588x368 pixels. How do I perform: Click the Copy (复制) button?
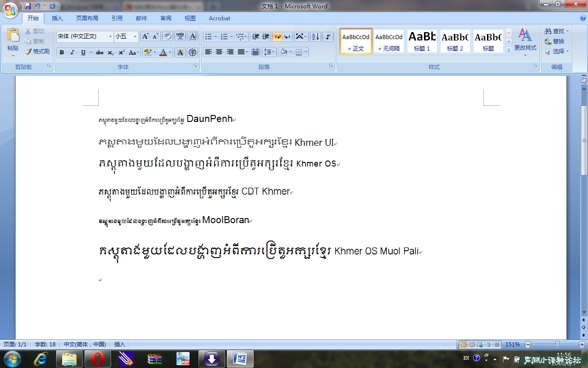pos(35,41)
